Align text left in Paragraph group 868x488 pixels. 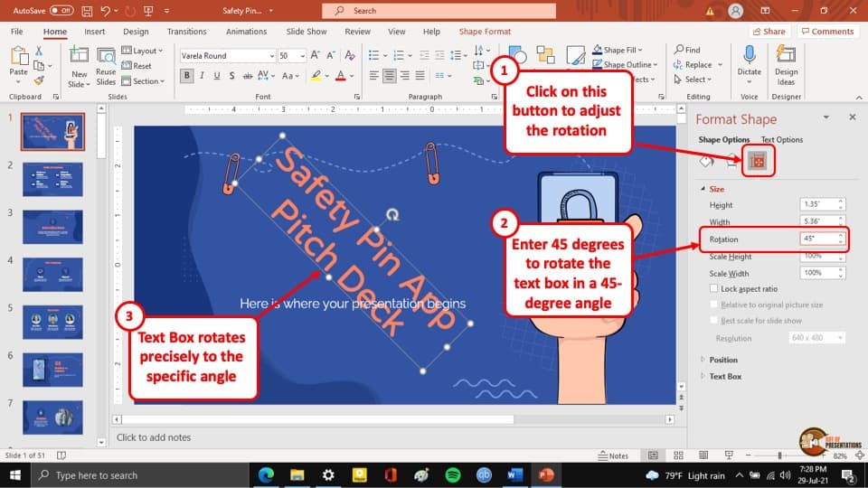(374, 76)
